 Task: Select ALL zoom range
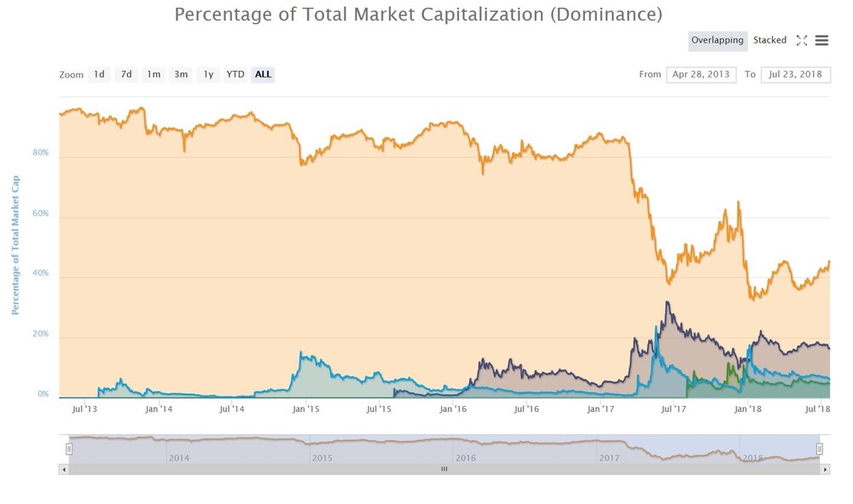pyautogui.click(x=263, y=74)
